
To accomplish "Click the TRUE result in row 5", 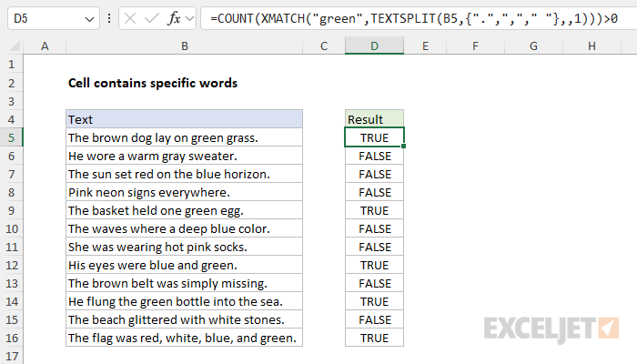I will pyautogui.click(x=374, y=137).
